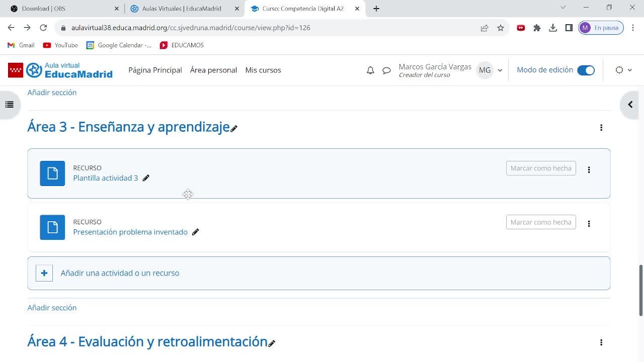Bookmark this page with star icon
Screen dimensions: 644x362
coord(501,28)
